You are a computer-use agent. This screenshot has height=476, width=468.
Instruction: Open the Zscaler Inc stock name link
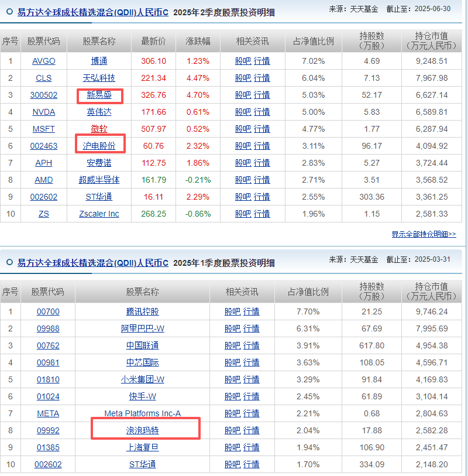[99, 214]
